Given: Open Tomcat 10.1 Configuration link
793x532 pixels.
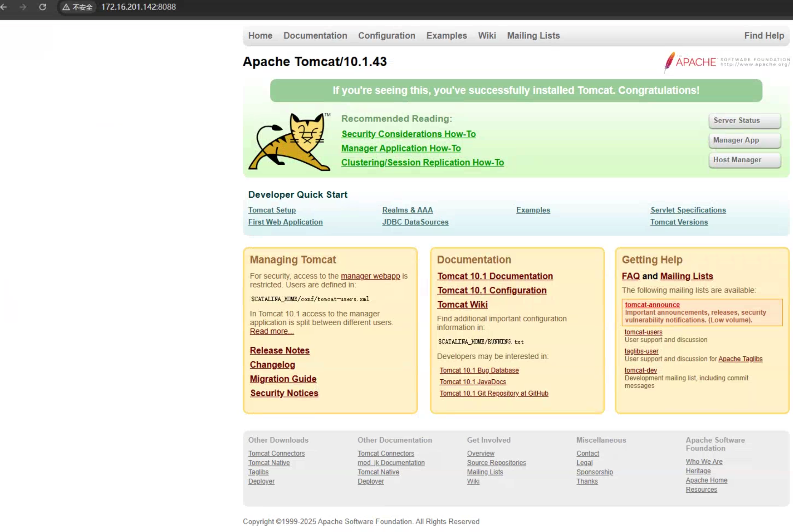Looking at the screenshot, I should [492, 290].
